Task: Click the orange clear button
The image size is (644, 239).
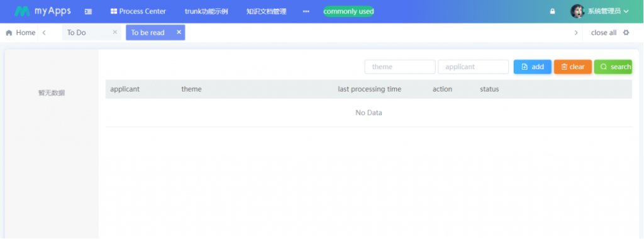Action: click(x=572, y=67)
